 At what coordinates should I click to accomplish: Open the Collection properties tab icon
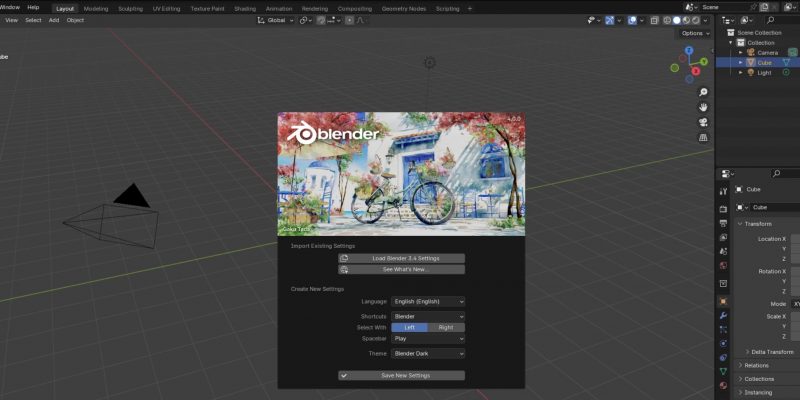(723, 283)
